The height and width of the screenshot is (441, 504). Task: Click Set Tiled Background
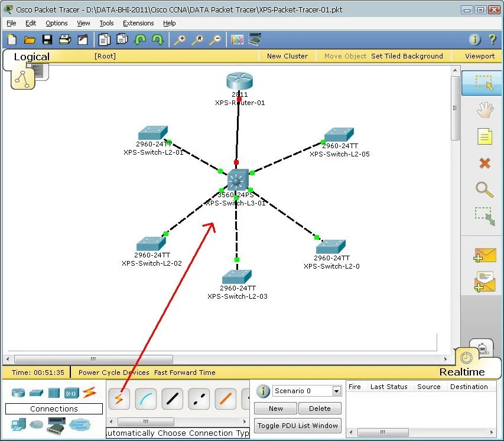pos(407,56)
